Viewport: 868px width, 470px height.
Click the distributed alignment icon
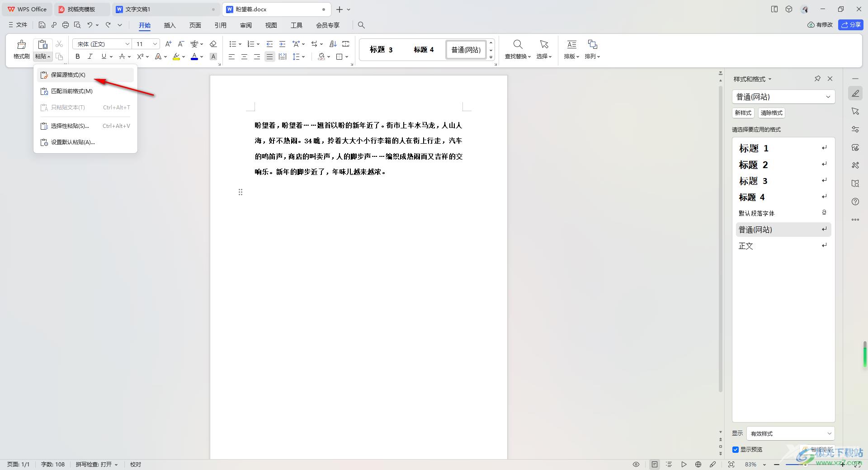(x=283, y=56)
